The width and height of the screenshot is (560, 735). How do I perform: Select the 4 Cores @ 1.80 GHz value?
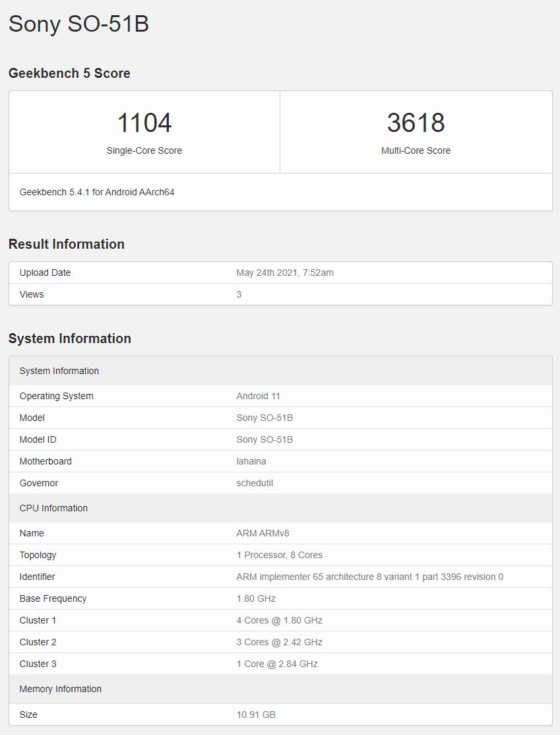(x=279, y=621)
